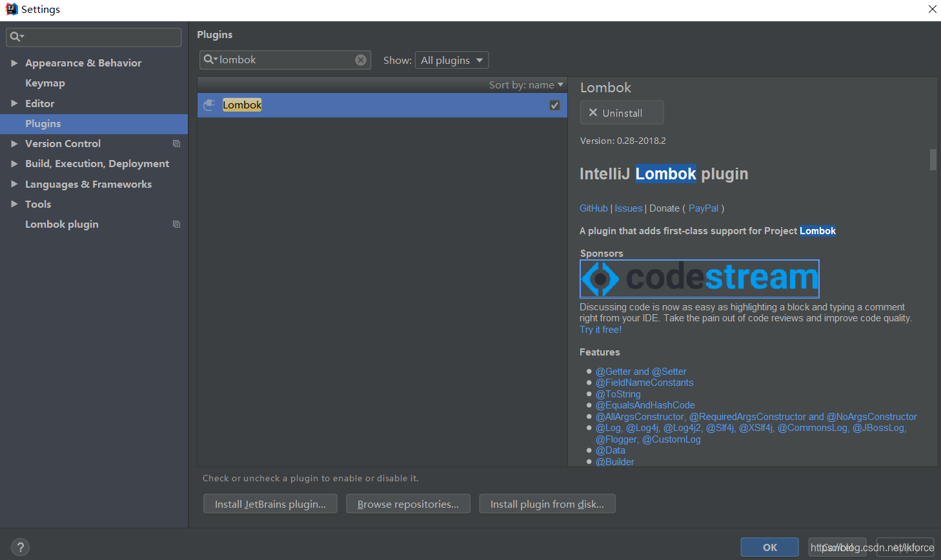Expand the Tools section
941x560 pixels.
pos(14,204)
